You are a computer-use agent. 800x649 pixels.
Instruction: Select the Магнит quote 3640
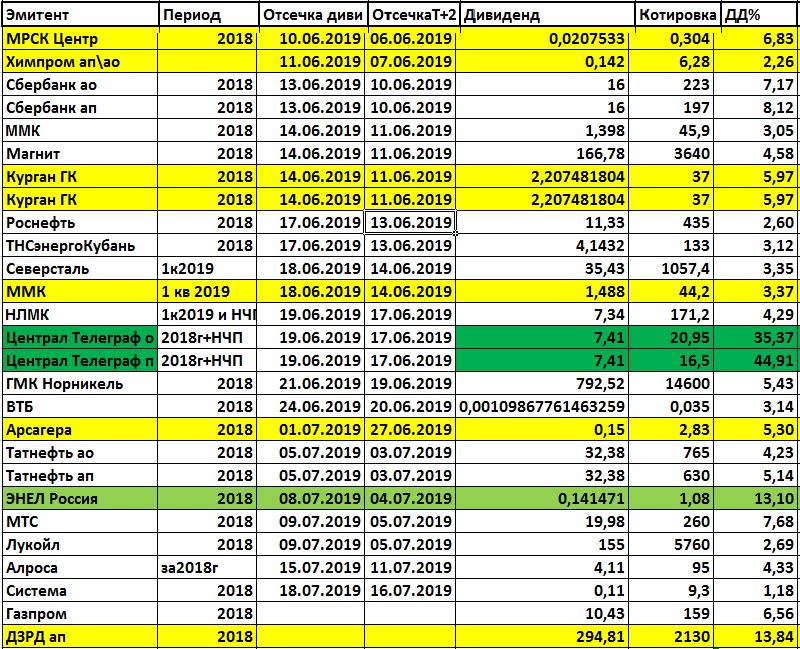(671, 154)
